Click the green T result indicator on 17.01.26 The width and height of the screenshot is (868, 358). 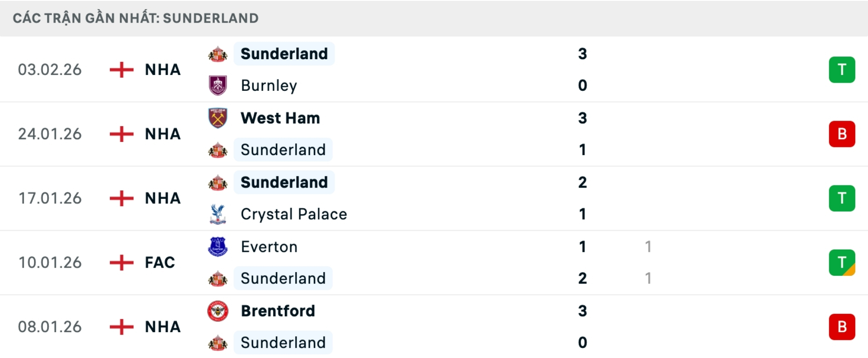pos(842,198)
